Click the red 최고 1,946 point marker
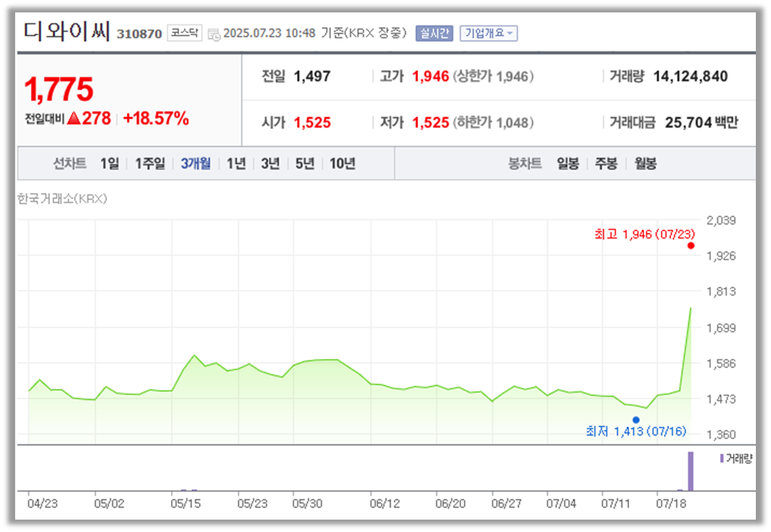Viewport: 771px width, 532px height. [x=691, y=245]
